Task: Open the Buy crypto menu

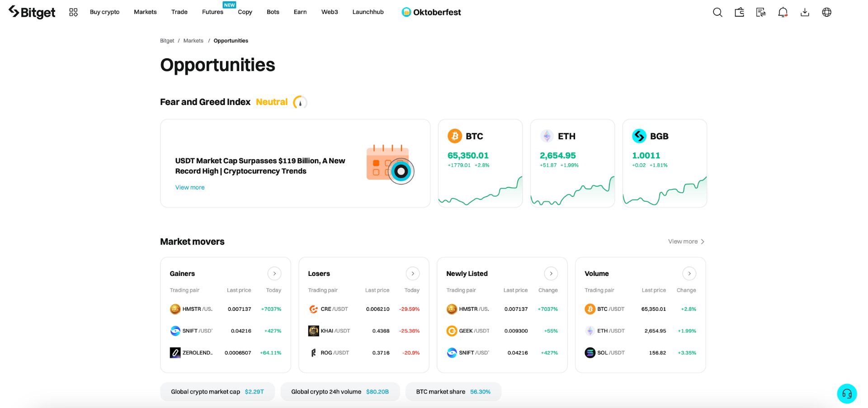Action: point(104,12)
